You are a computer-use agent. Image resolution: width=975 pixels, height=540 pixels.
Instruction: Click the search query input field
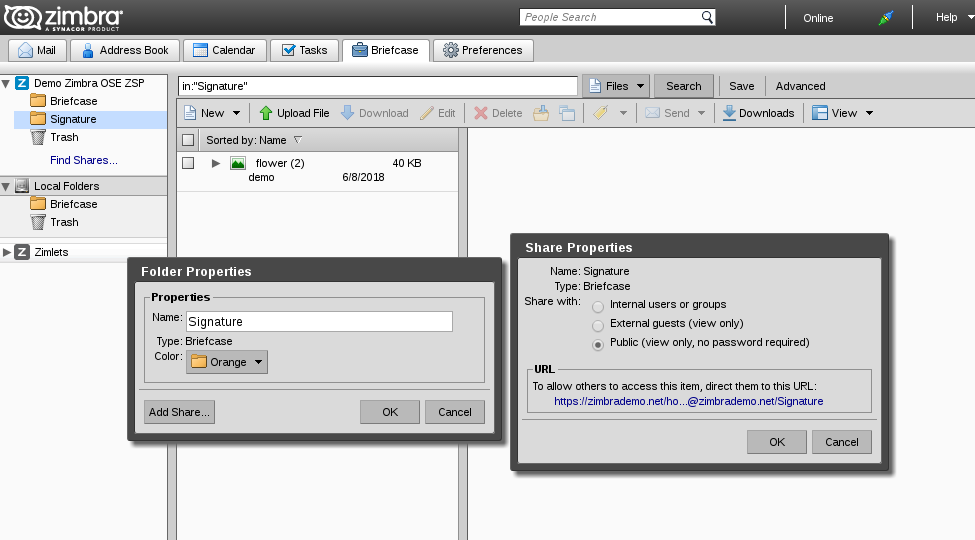[378, 86]
